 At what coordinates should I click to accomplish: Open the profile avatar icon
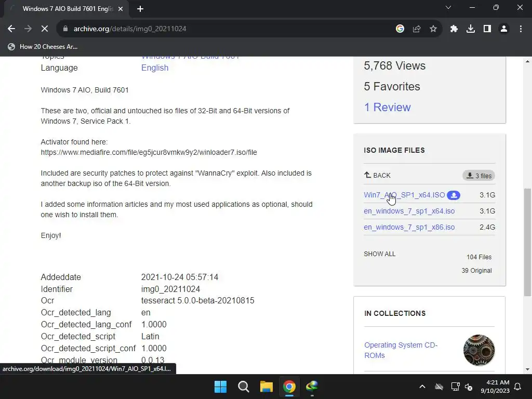[x=504, y=29]
